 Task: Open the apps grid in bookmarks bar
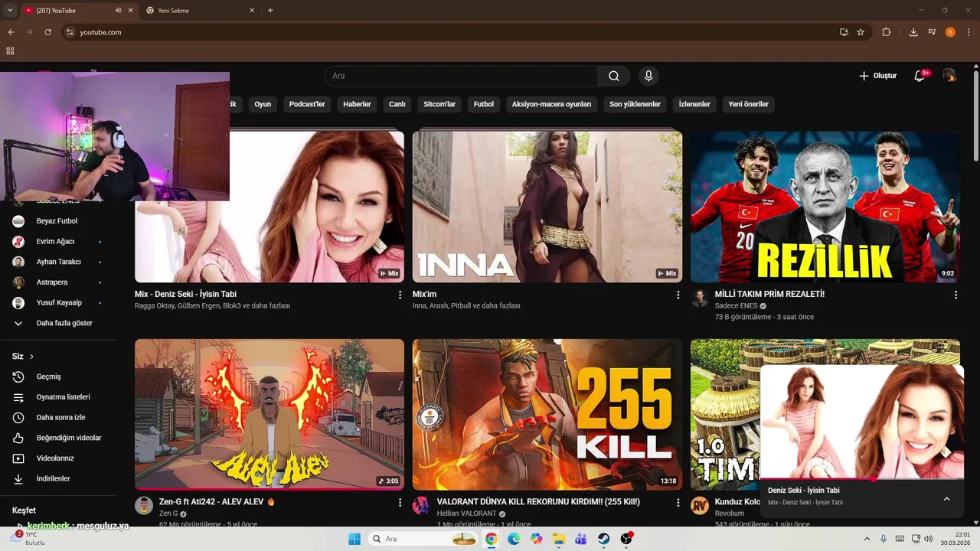pyautogui.click(x=10, y=51)
